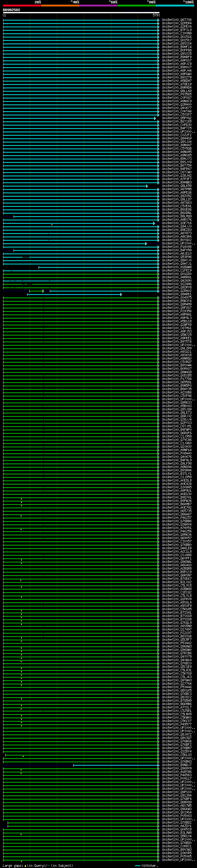Open hit UniRef100_Q01516

pyautogui.click(x=177, y=37)
